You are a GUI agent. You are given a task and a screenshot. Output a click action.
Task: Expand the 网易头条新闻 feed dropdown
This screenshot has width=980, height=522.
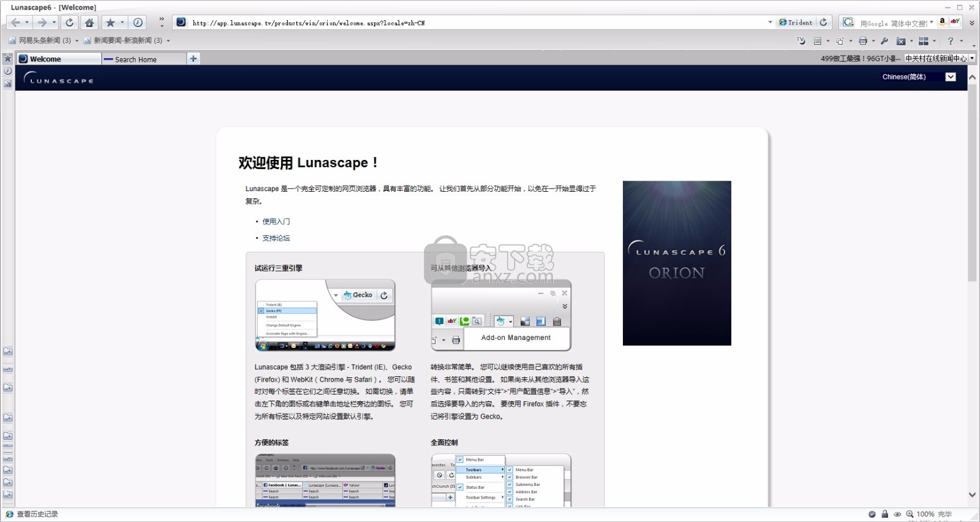[x=77, y=41]
